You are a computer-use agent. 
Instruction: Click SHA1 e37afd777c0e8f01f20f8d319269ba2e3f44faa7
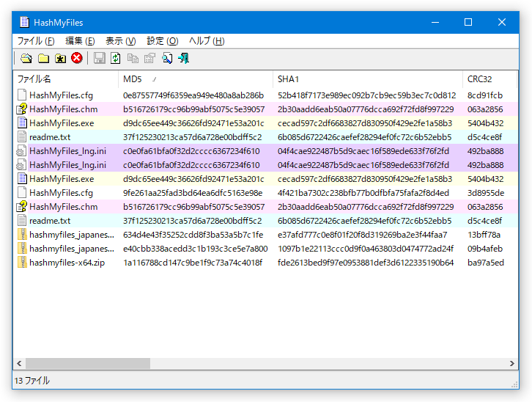point(362,235)
